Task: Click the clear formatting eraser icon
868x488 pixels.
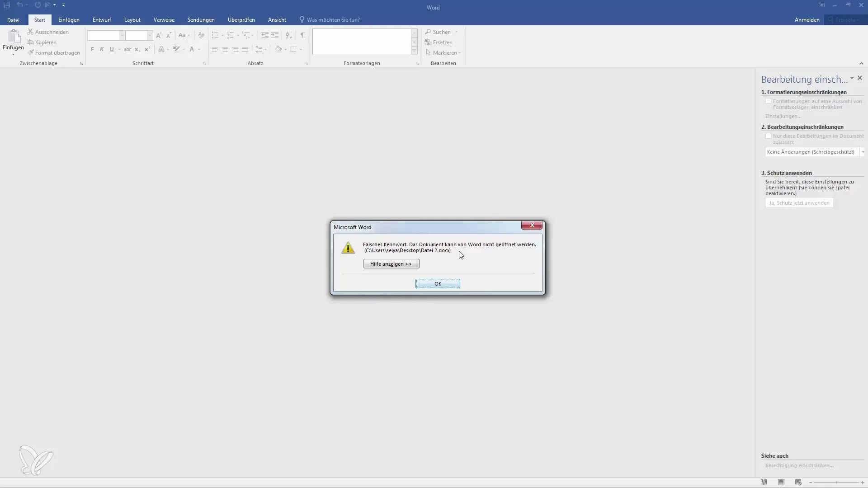Action: [x=201, y=35]
